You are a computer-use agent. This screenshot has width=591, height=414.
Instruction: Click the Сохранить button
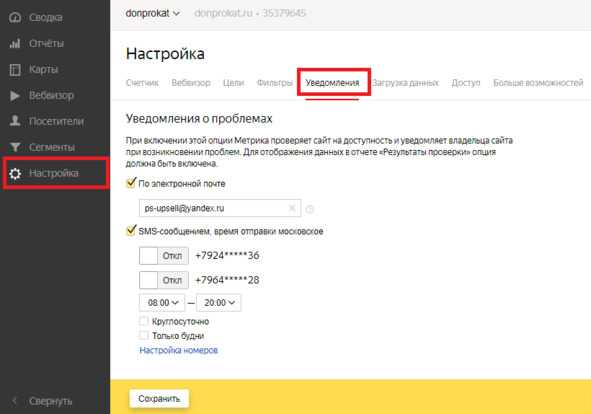[x=159, y=399]
